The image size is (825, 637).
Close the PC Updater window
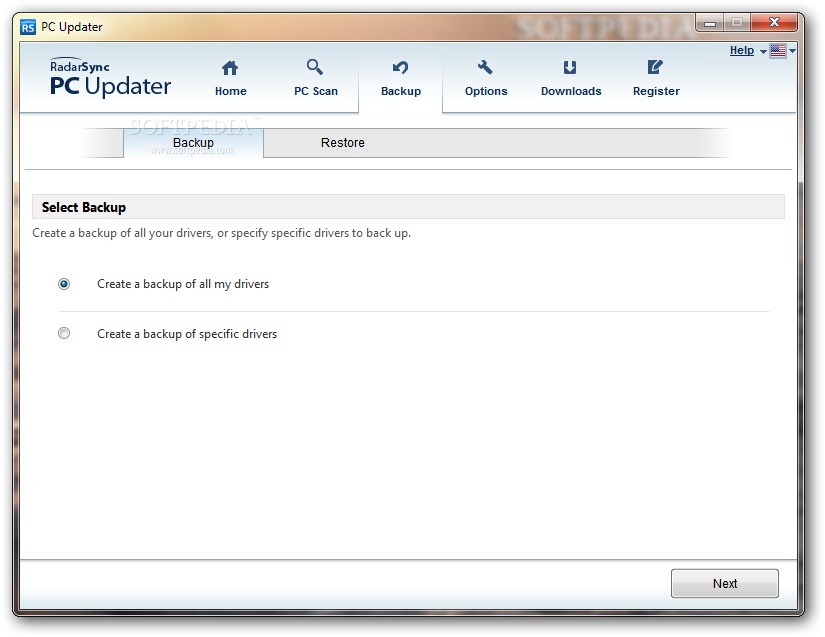click(774, 23)
